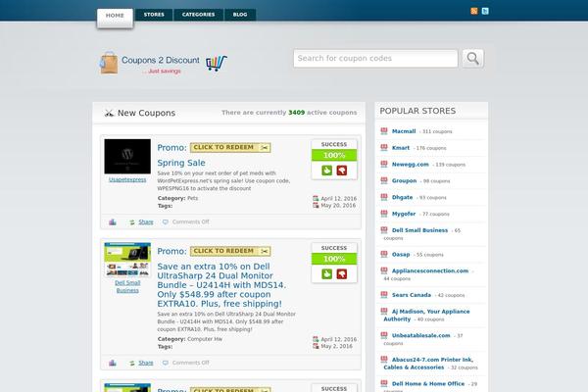This screenshot has height=392, width=588.
Task: Open the Spring Sale coupon title
Action: (x=181, y=163)
